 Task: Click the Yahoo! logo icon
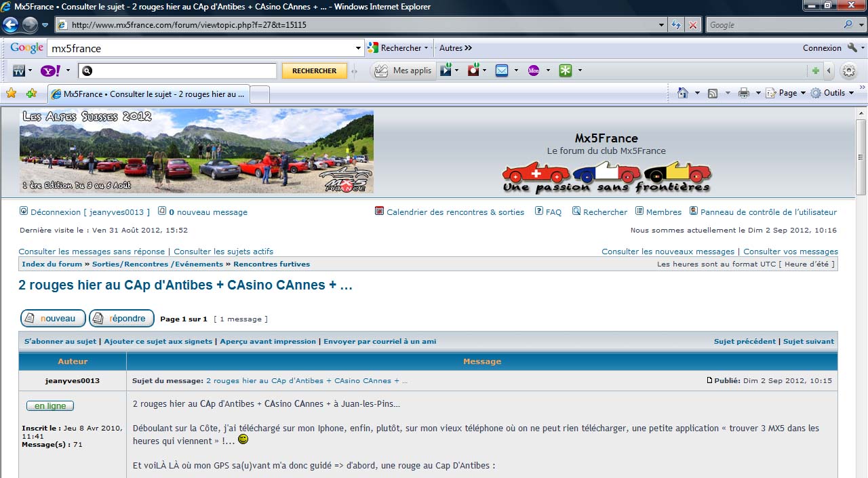51,71
